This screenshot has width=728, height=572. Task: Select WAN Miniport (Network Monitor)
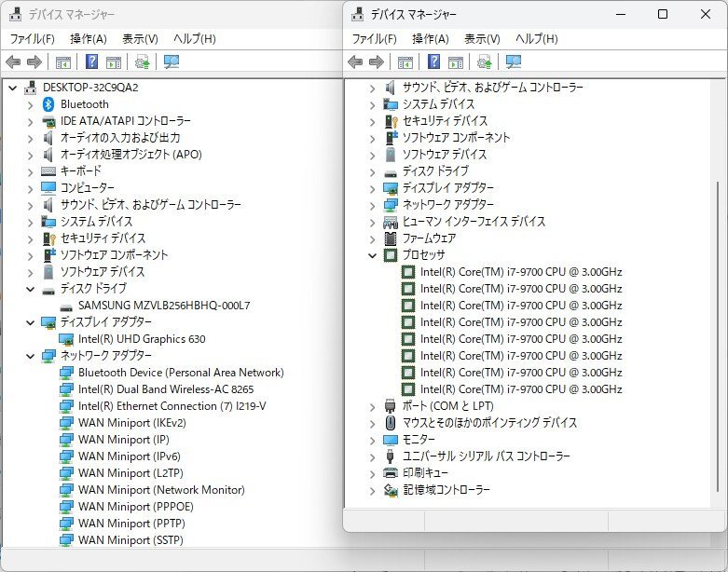pyautogui.click(x=161, y=489)
